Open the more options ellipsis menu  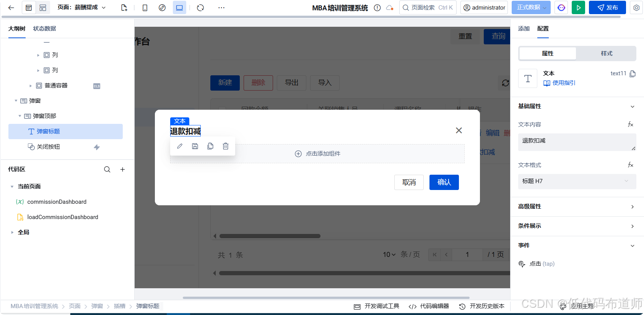click(x=221, y=8)
